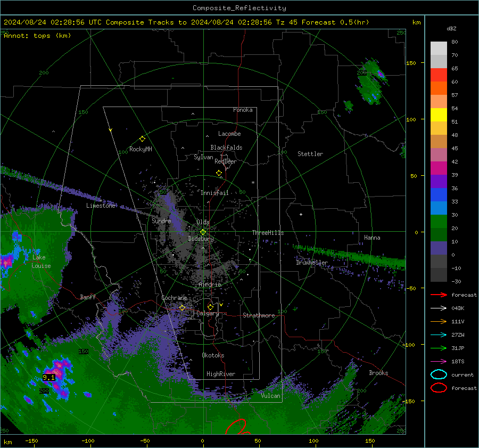Click the Cochrane city label
This screenshot has width=479, height=448.
click(x=174, y=298)
